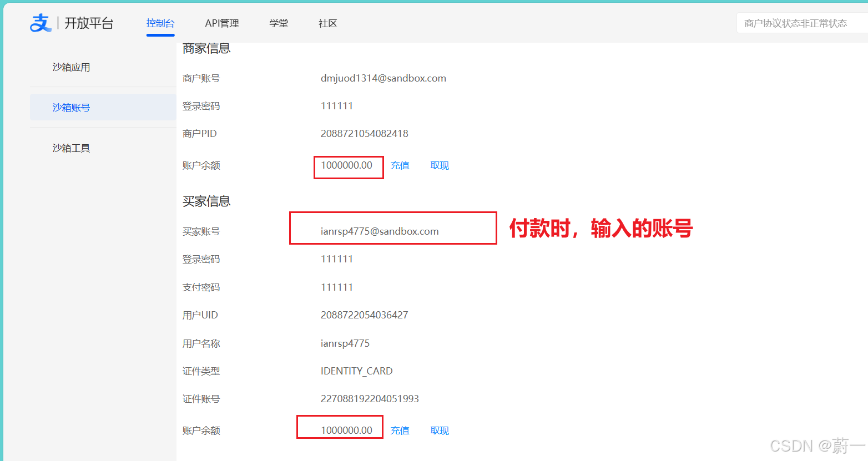
Task: Click 用户名称 label
Action: pos(201,343)
